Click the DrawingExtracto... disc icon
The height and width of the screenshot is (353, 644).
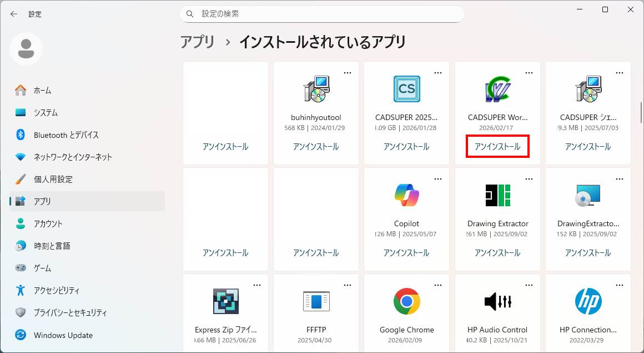(x=588, y=195)
